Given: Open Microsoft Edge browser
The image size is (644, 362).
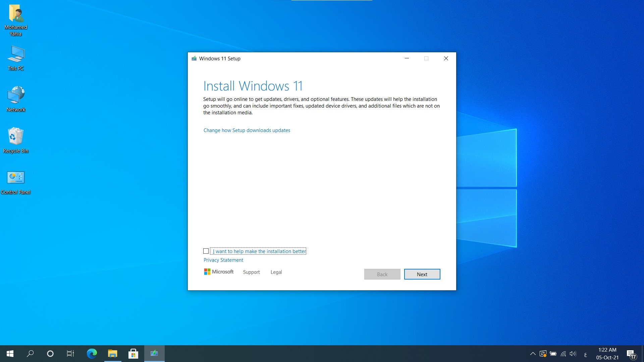Looking at the screenshot, I should click(93, 353).
